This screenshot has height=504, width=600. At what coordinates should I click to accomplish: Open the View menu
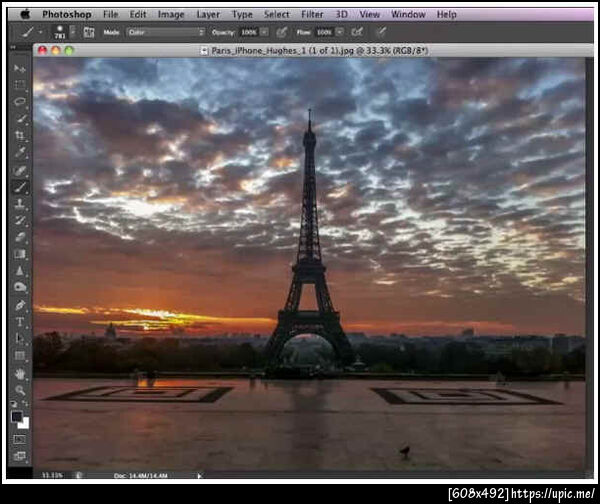[369, 15]
